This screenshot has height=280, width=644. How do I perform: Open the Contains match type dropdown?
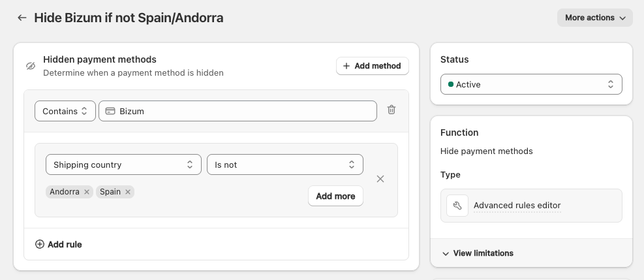click(x=65, y=111)
